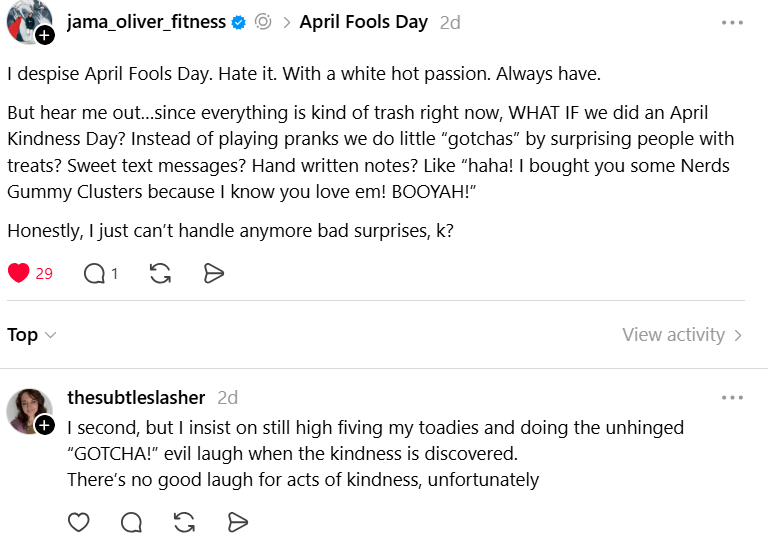
Task: Click the blue verified badge
Action: 239,22
